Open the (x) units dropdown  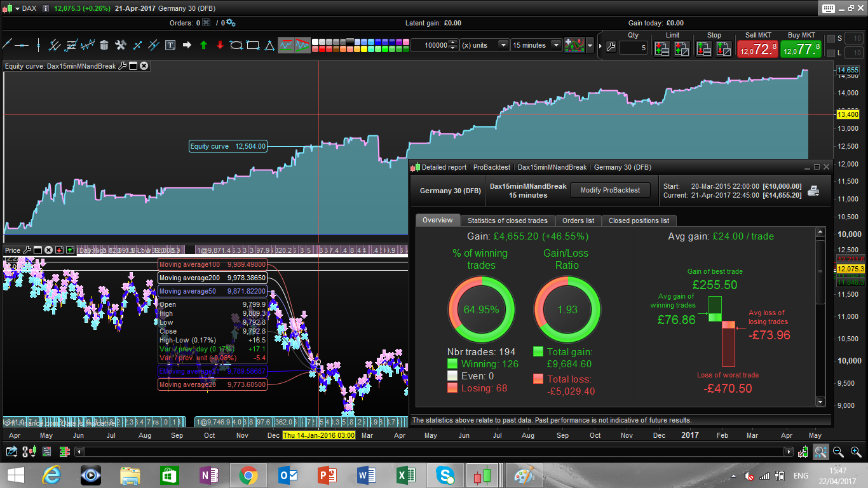(x=503, y=45)
